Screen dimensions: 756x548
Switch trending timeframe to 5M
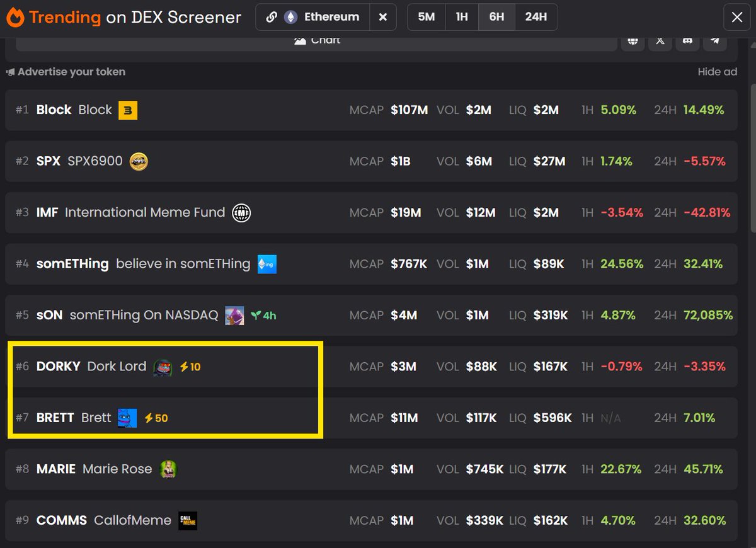[427, 17]
